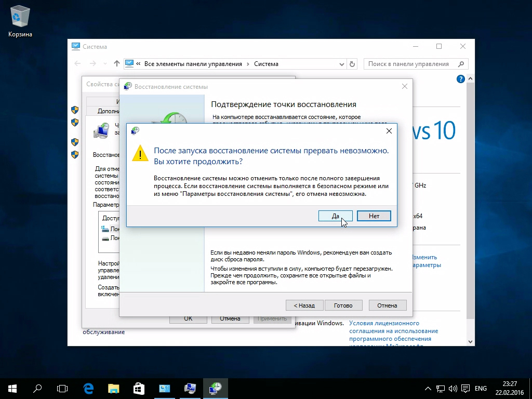Screen dimensions: 532x399
Task: Go forward in the Система window
Action: pyautogui.click(x=93, y=64)
